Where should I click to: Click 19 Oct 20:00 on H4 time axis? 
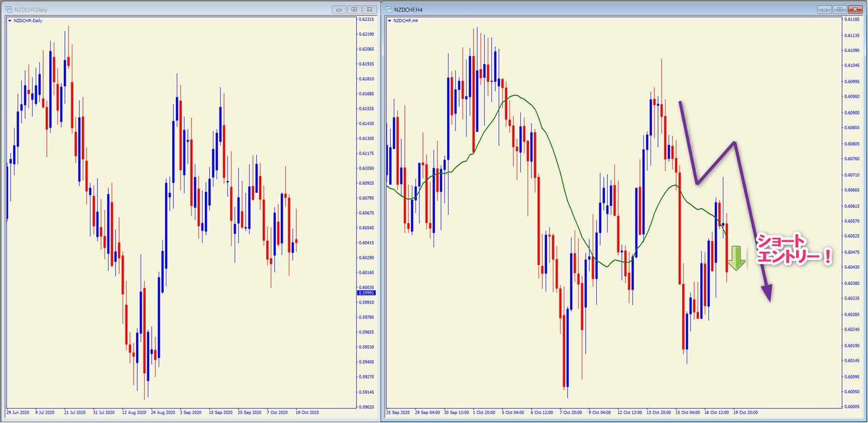click(745, 412)
